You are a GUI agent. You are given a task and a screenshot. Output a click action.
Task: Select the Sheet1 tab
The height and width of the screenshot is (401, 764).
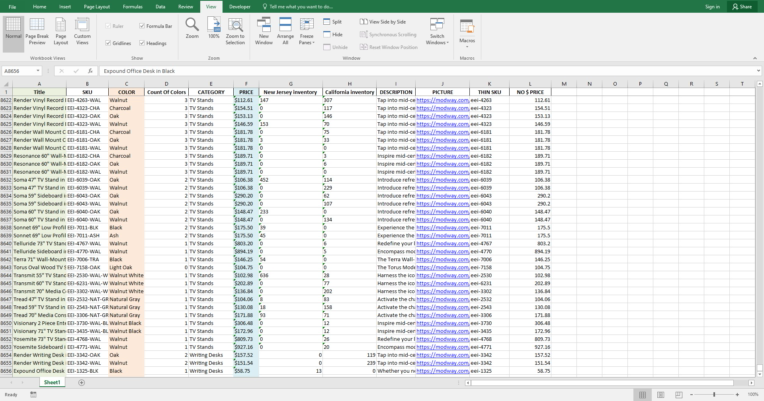pyautogui.click(x=52, y=382)
